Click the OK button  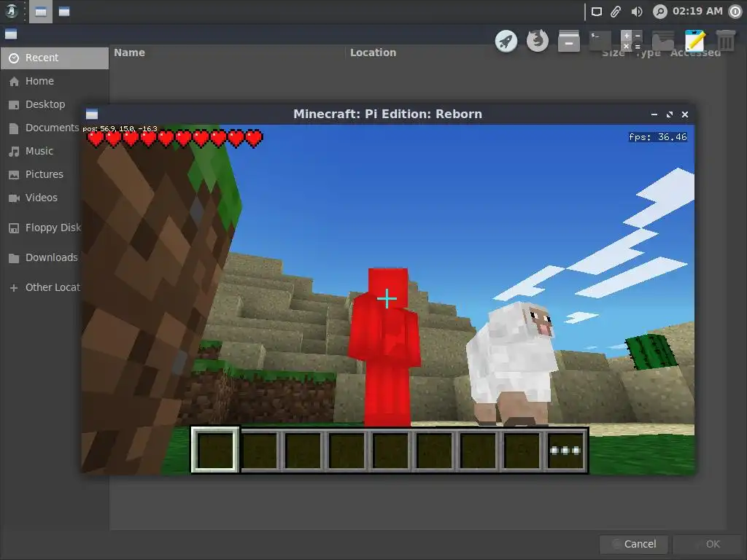(708, 544)
